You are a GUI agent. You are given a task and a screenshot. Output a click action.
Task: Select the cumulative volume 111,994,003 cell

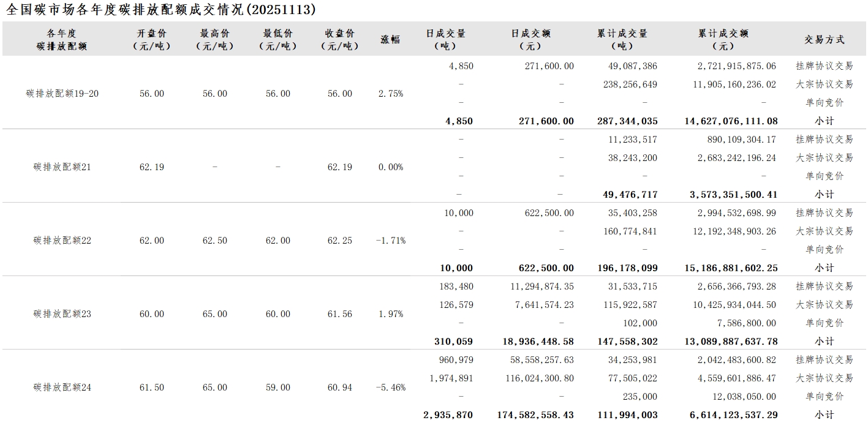click(x=627, y=415)
